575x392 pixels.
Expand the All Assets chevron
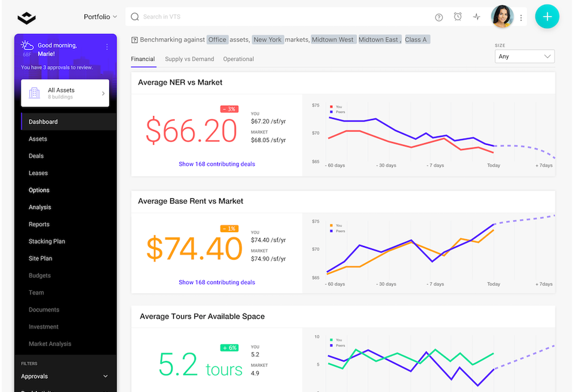click(103, 93)
